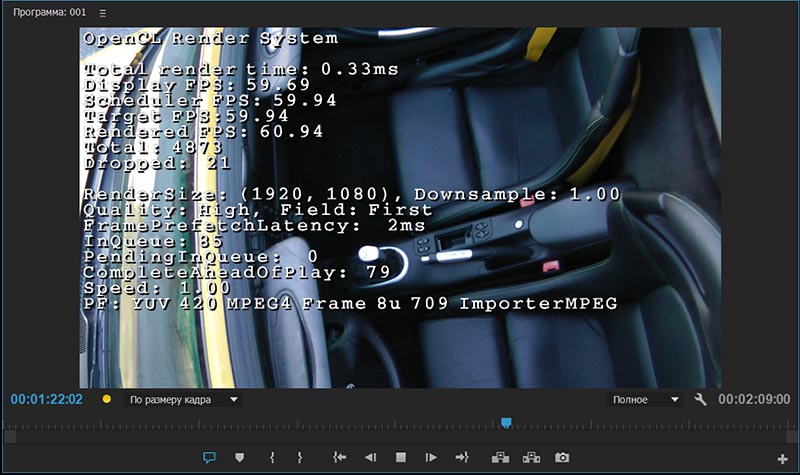Mark Out point with right brace

tap(299, 458)
